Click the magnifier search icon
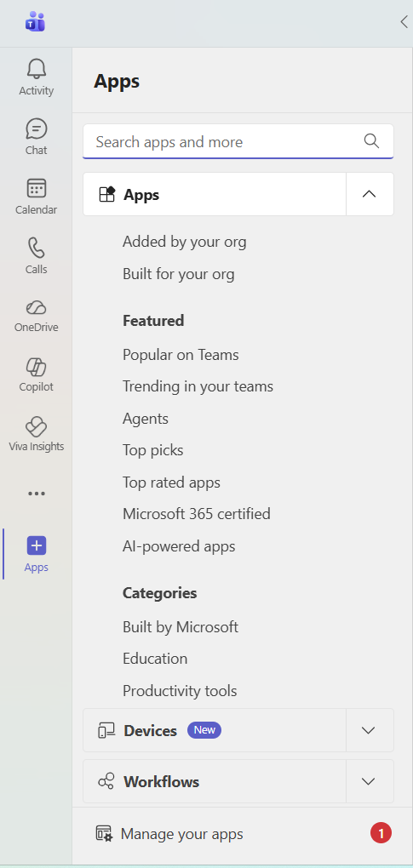 [x=371, y=141]
